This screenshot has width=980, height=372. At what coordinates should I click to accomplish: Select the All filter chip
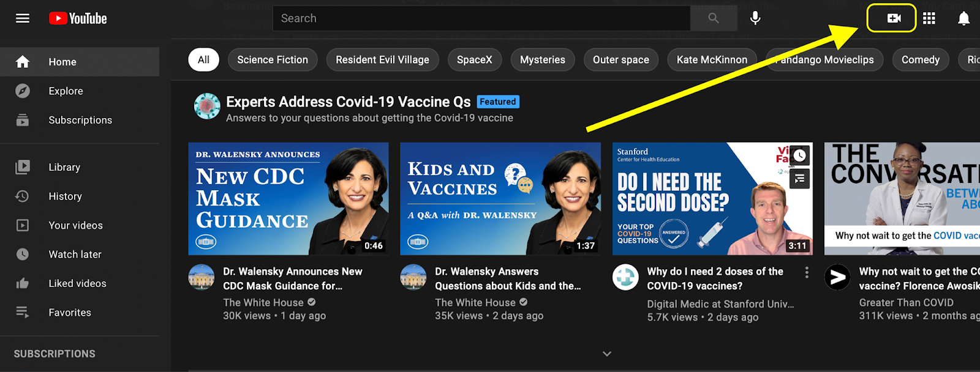click(x=203, y=60)
